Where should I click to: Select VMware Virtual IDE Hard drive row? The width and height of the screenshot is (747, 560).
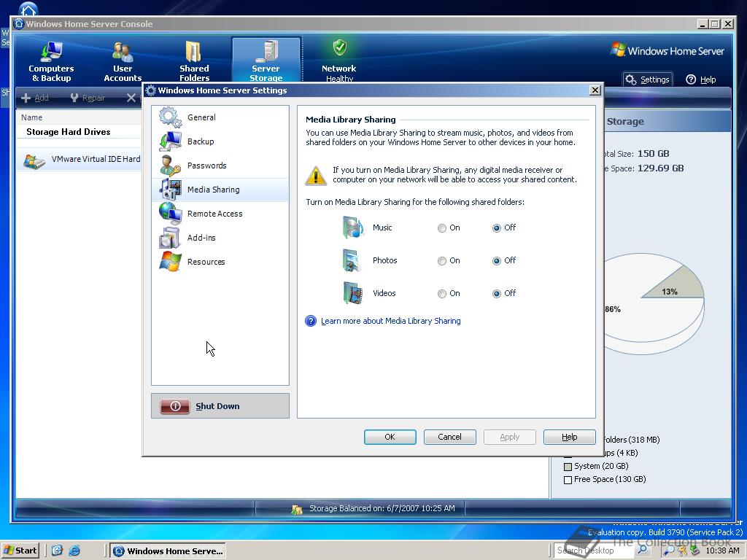79,160
